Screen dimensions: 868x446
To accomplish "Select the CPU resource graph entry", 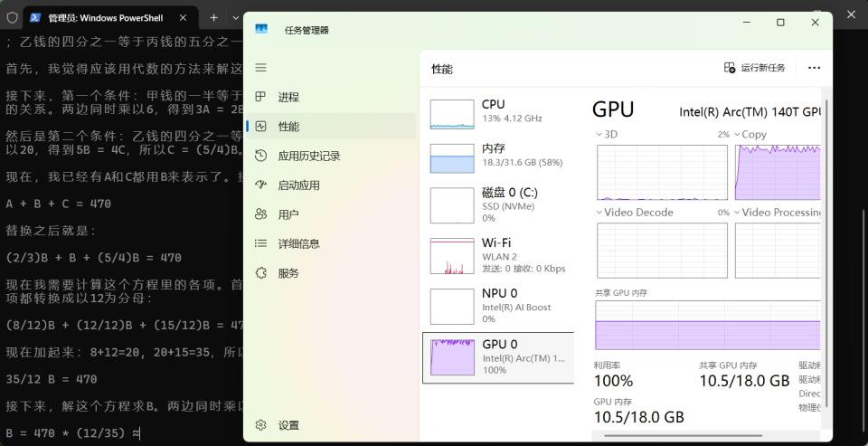I will coord(498,114).
